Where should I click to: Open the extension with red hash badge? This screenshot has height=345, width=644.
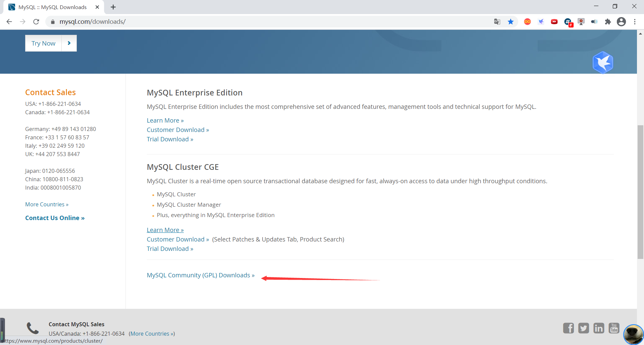(x=568, y=22)
